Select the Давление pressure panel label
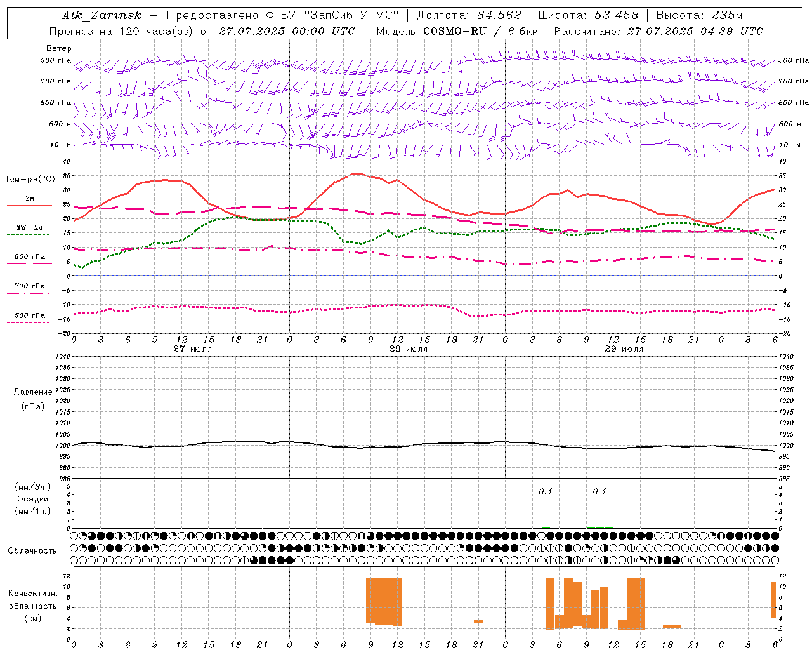Image resolution: width=812 pixels, height=650 pixels. tap(33, 392)
